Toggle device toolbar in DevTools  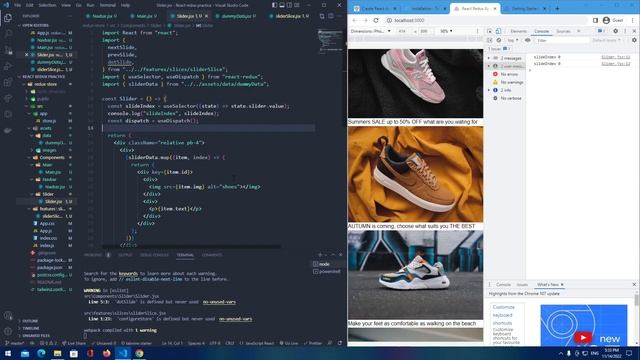[x=498, y=31]
